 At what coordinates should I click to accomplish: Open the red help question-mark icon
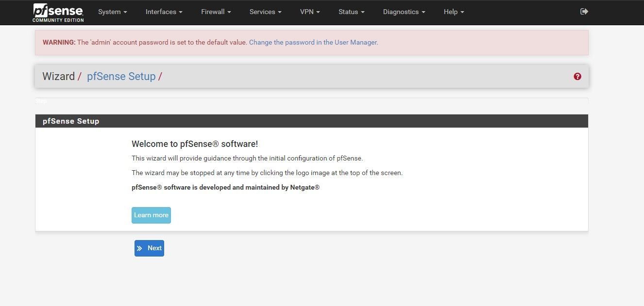click(x=577, y=77)
